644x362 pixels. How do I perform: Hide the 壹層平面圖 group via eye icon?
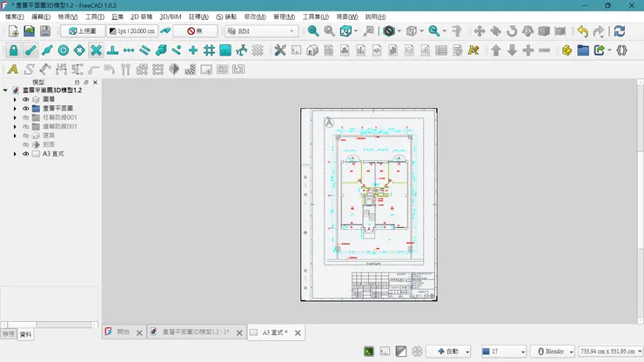pyautogui.click(x=25, y=109)
